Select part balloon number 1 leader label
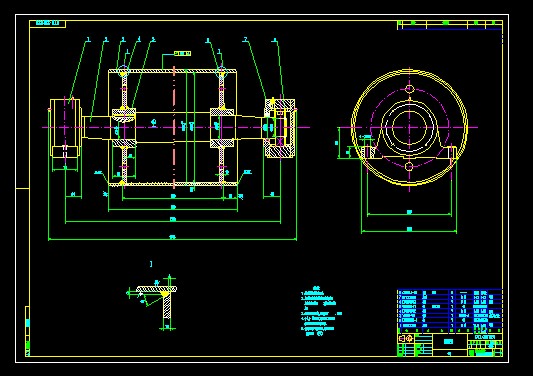Viewport: 533px width, 376px height. (x=88, y=39)
